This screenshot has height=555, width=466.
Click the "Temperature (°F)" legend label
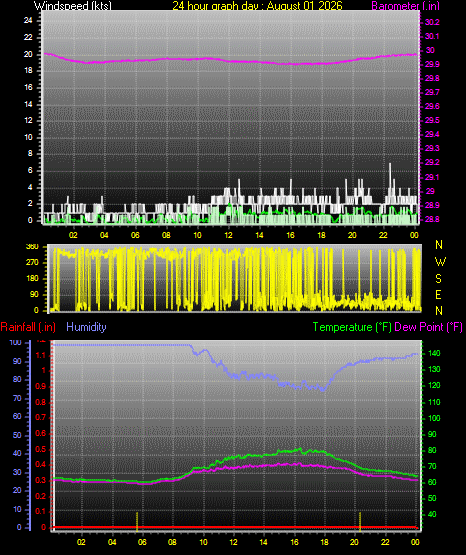[x=352, y=327]
